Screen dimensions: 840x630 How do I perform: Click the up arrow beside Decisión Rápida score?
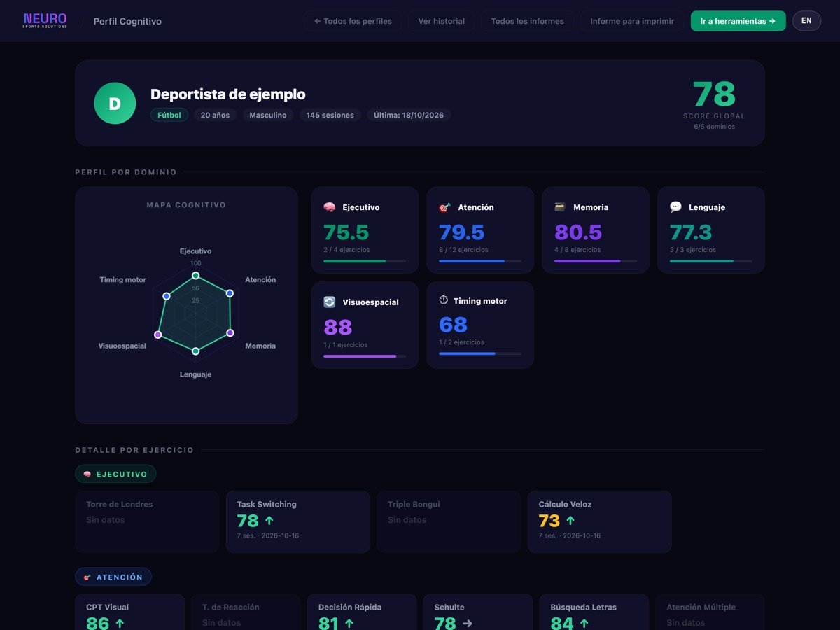click(x=349, y=623)
